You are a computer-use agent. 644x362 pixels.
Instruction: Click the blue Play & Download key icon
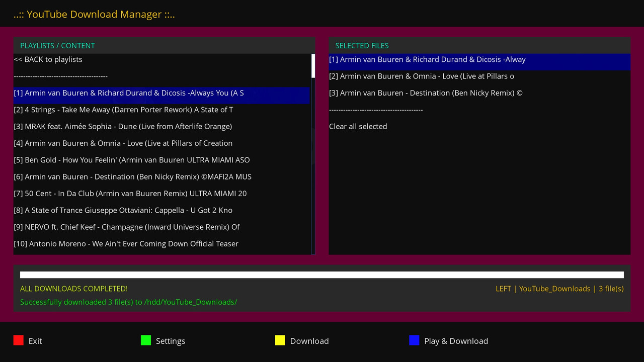pos(414,340)
